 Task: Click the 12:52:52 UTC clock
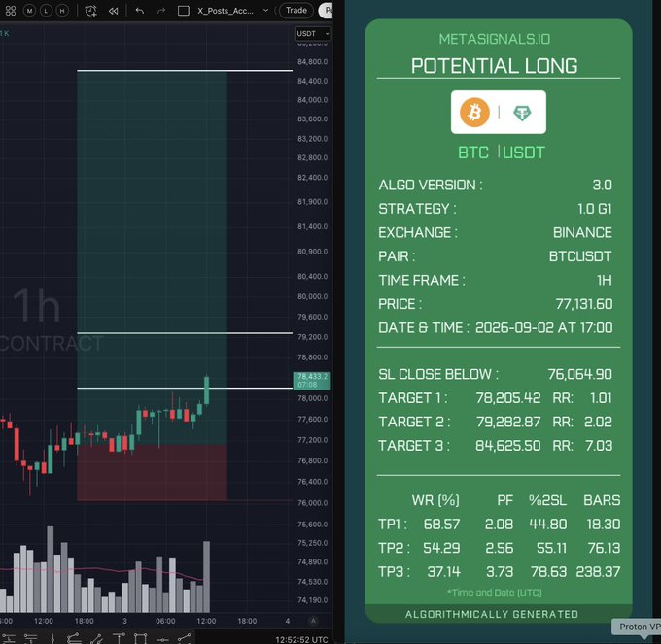click(301, 639)
